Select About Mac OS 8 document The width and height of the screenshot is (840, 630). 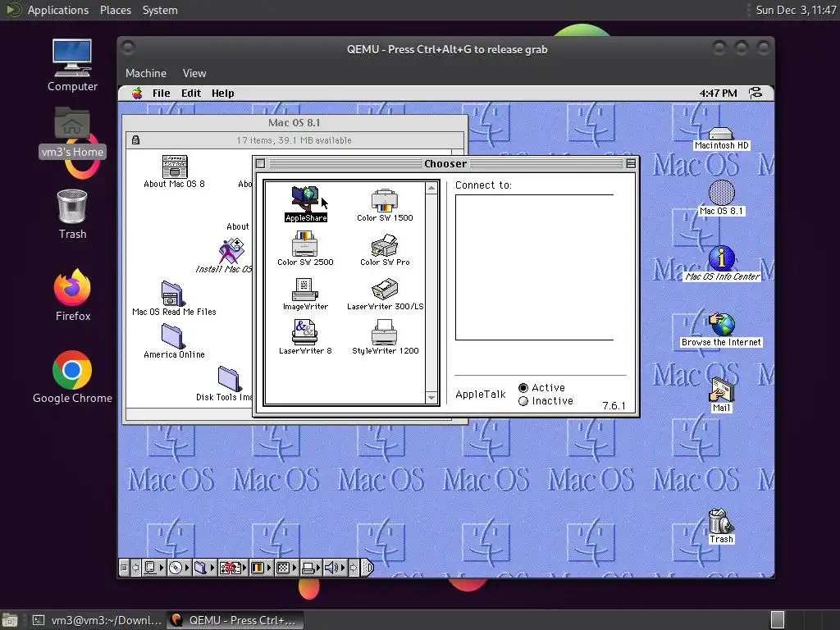coord(174,171)
